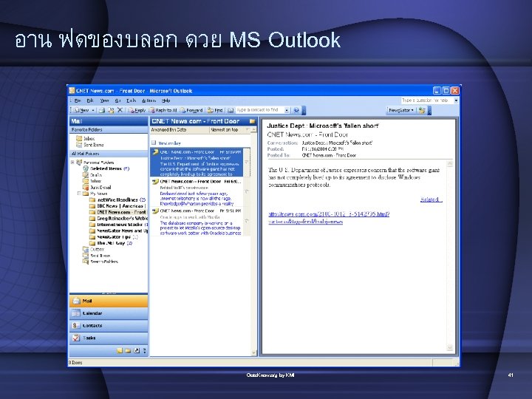The image size is (532, 399).
Task: Select The .NET Guy folder
Action: pos(111,243)
